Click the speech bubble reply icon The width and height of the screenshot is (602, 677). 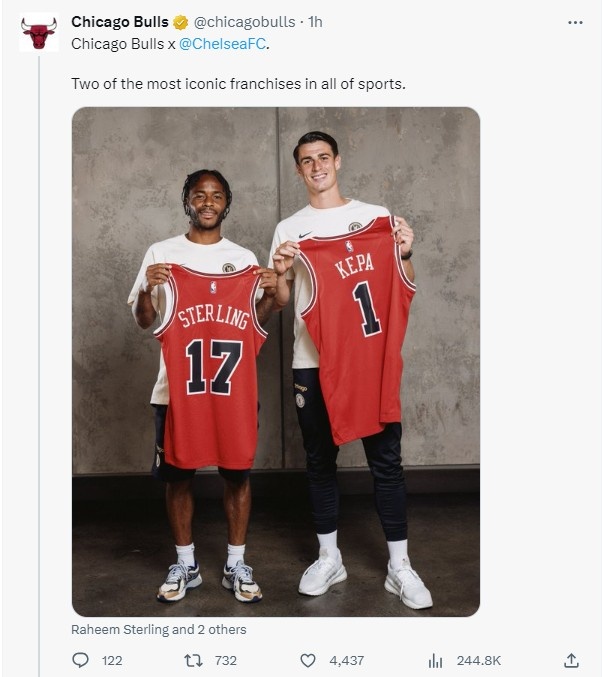(81, 660)
